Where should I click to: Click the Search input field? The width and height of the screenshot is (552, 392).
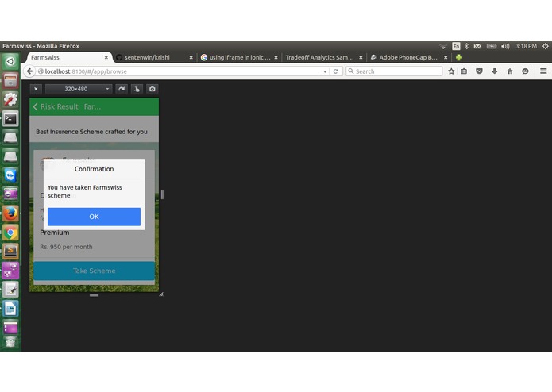tap(394, 71)
